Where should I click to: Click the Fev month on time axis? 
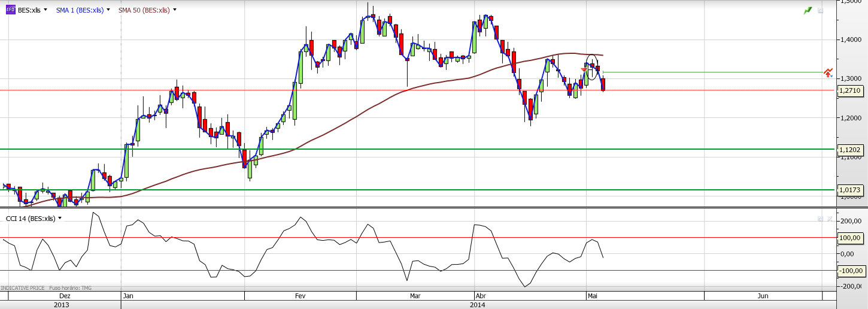pos(301,296)
